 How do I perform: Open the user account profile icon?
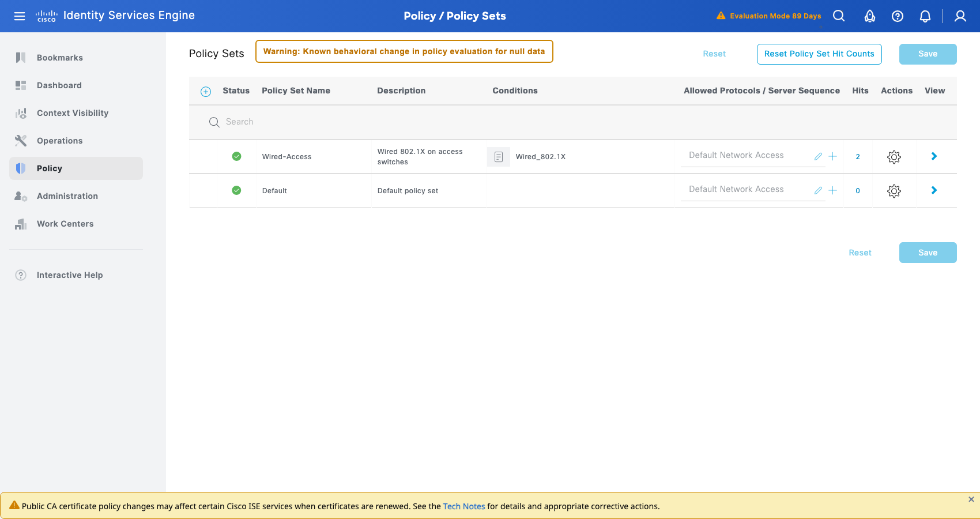tap(960, 16)
